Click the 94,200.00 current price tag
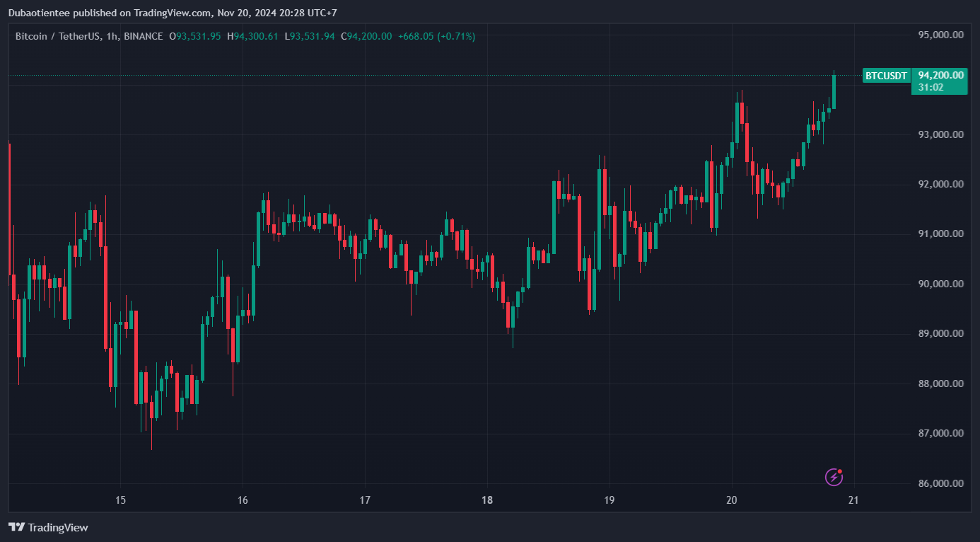 click(x=940, y=75)
